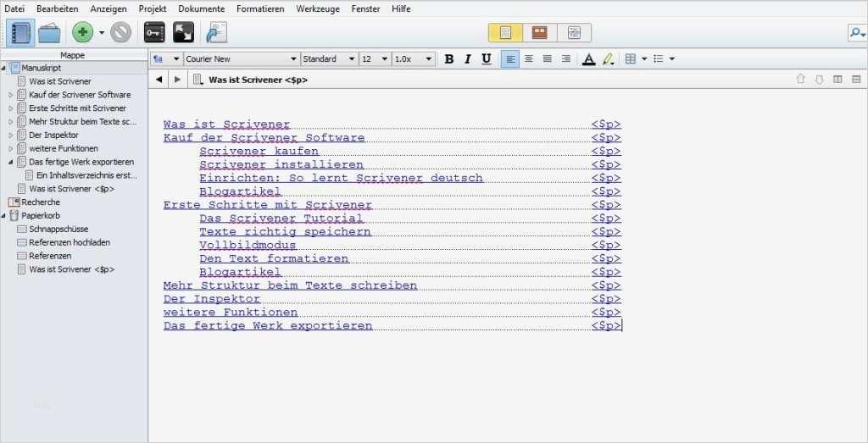Split the editor horizontally

coord(856,80)
